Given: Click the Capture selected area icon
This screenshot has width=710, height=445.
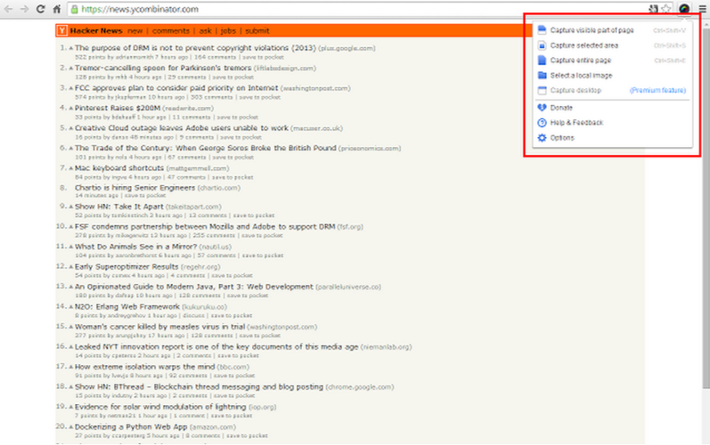Looking at the screenshot, I should 542,45.
